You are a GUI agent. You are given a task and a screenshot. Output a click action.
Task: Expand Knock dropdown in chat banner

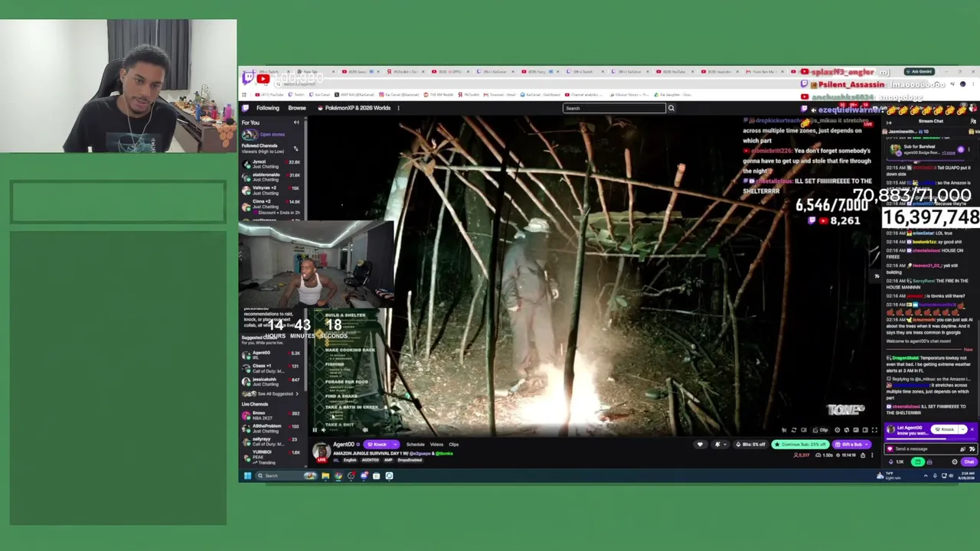coord(962,429)
